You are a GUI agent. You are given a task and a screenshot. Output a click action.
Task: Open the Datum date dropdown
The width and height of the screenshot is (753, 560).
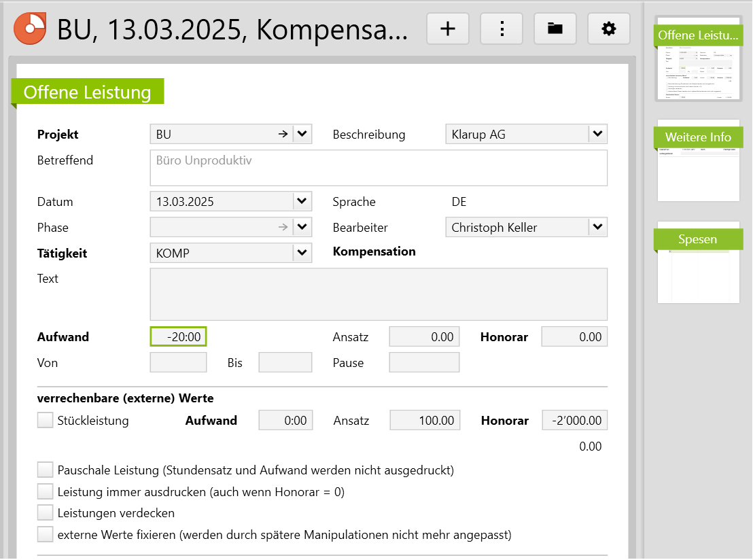(x=302, y=201)
